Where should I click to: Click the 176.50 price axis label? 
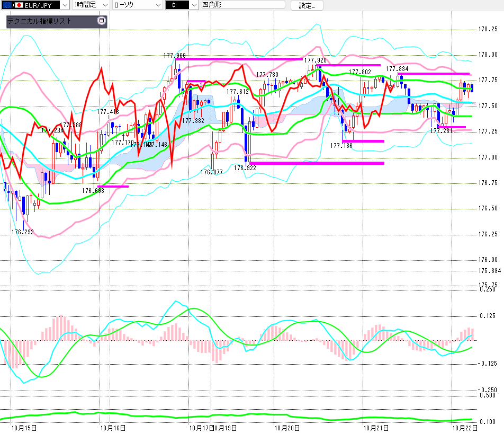click(x=488, y=208)
